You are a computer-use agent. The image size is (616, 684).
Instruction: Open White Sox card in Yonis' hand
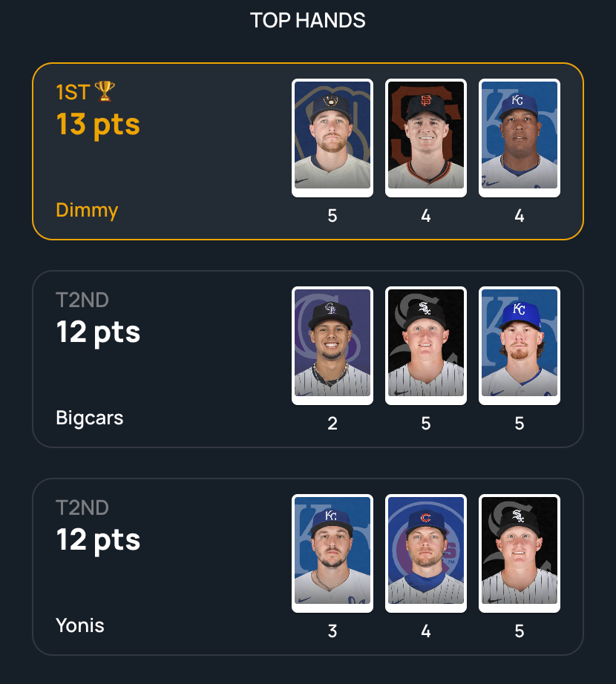coord(520,553)
